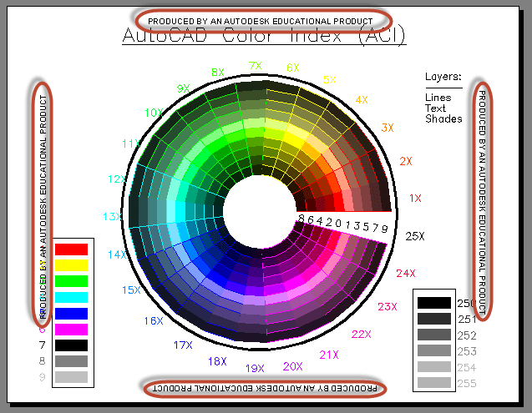This screenshot has height=413, width=532.
Task: Click the "24X" wheel label
Action: pyautogui.click(x=406, y=274)
